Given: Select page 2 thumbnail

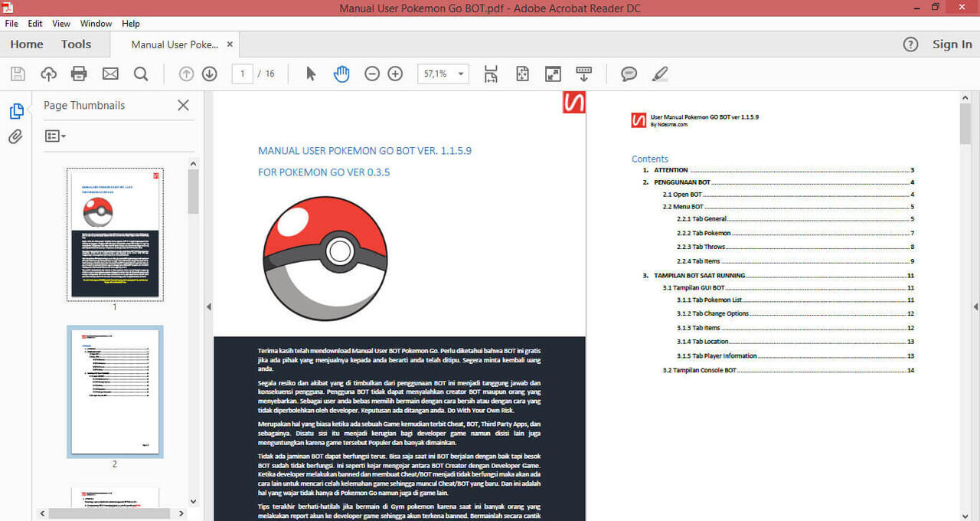Looking at the screenshot, I should pos(115,392).
